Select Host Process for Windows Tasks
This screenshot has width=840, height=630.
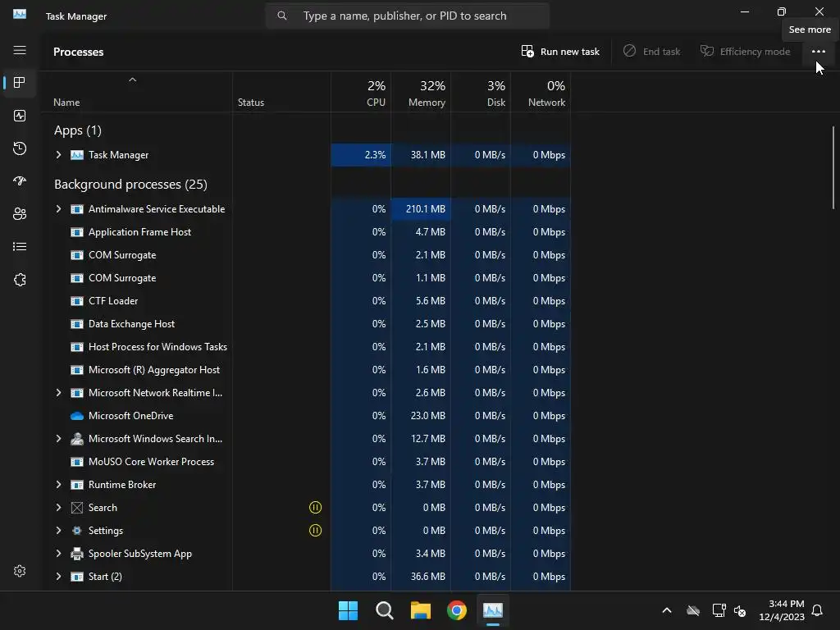tap(307, 347)
